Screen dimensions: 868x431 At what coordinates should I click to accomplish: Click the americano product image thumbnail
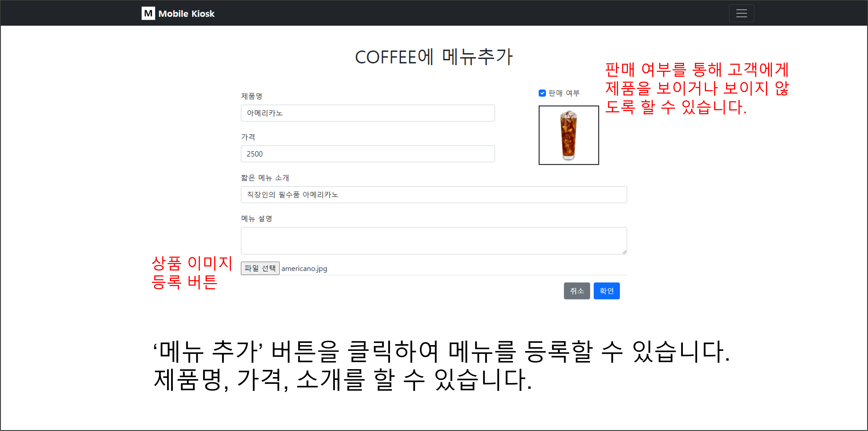(568, 135)
